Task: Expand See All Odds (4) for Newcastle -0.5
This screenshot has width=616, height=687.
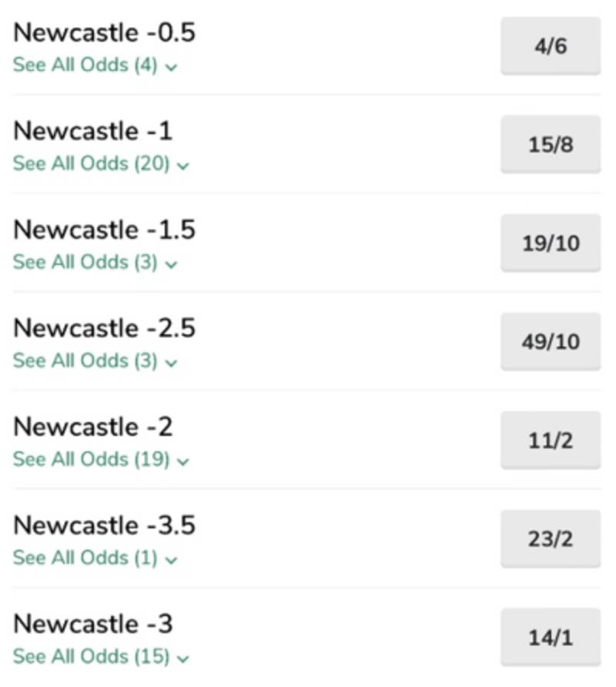Action: click(x=94, y=65)
